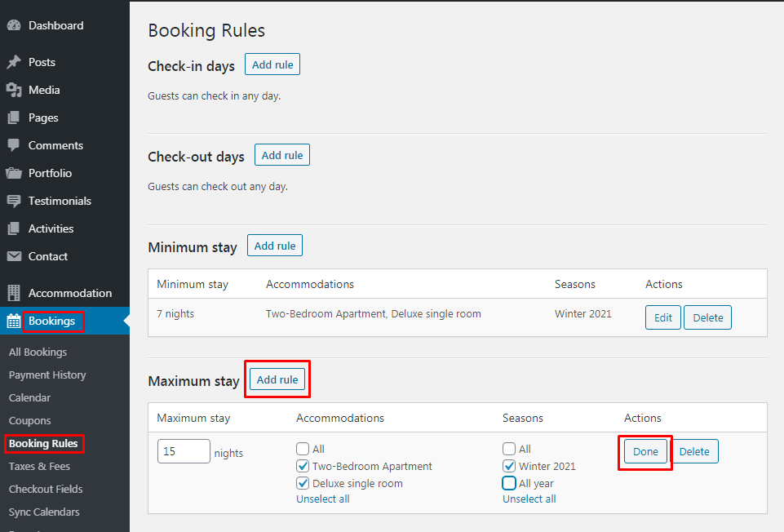Click the Portfolio folder icon
This screenshot has height=532, width=784.
(14, 173)
